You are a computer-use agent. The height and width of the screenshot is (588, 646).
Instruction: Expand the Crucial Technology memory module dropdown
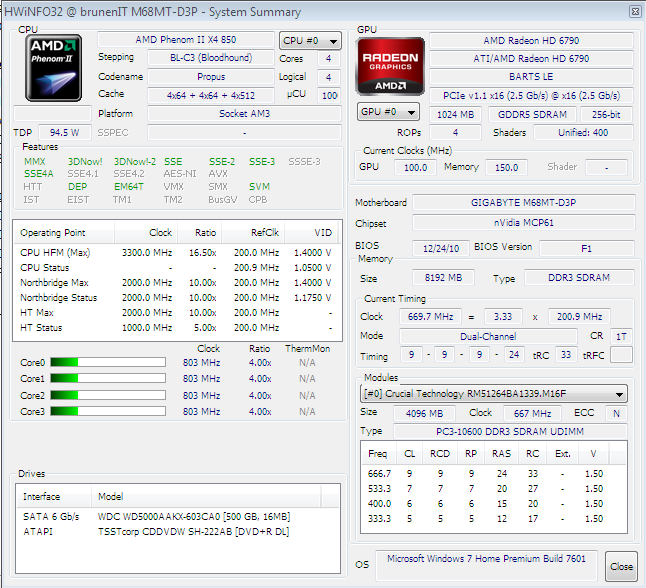[x=494, y=394]
